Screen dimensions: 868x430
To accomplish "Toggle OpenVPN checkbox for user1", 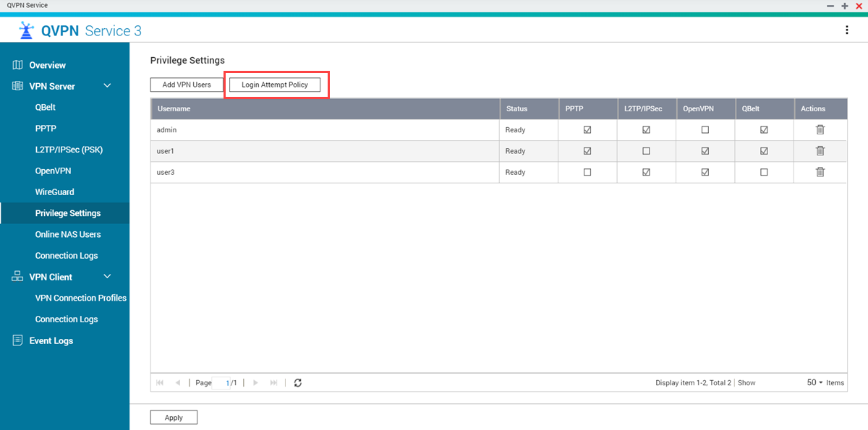I will [705, 151].
